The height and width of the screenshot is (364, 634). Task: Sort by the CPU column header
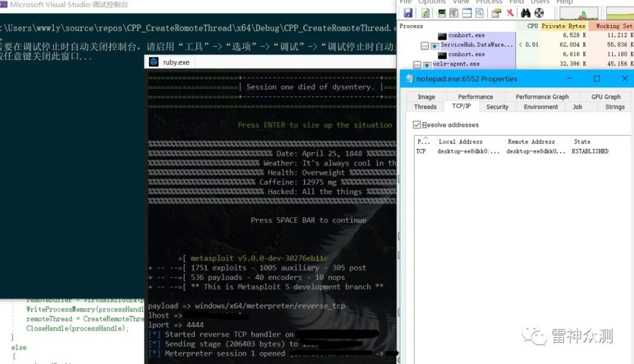coord(528,26)
